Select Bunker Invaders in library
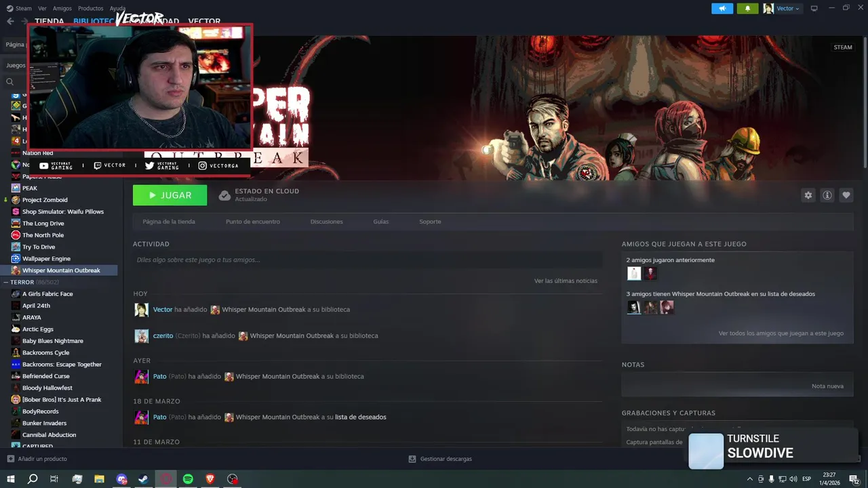 (x=45, y=423)
